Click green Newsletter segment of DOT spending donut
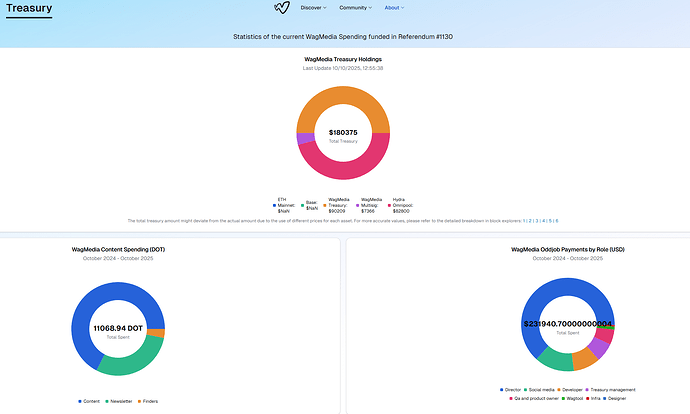 132,363
